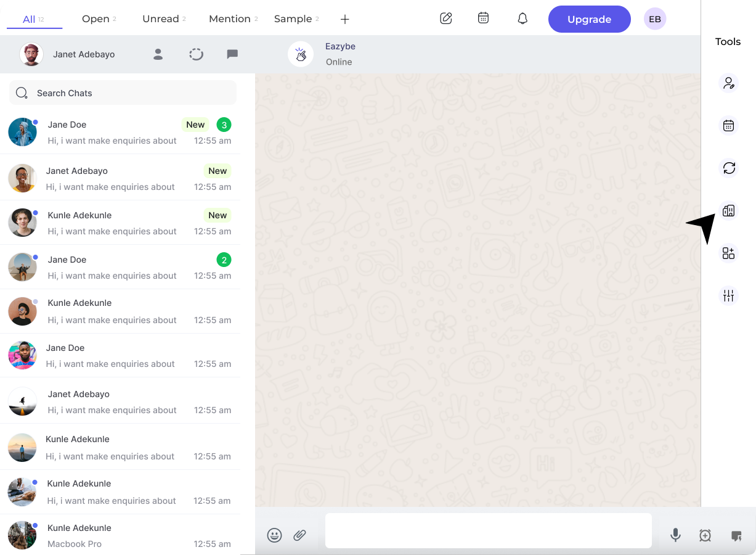The image size is (756, 555).
Task: Go to the Sample tab
Action: click(296, 19)
